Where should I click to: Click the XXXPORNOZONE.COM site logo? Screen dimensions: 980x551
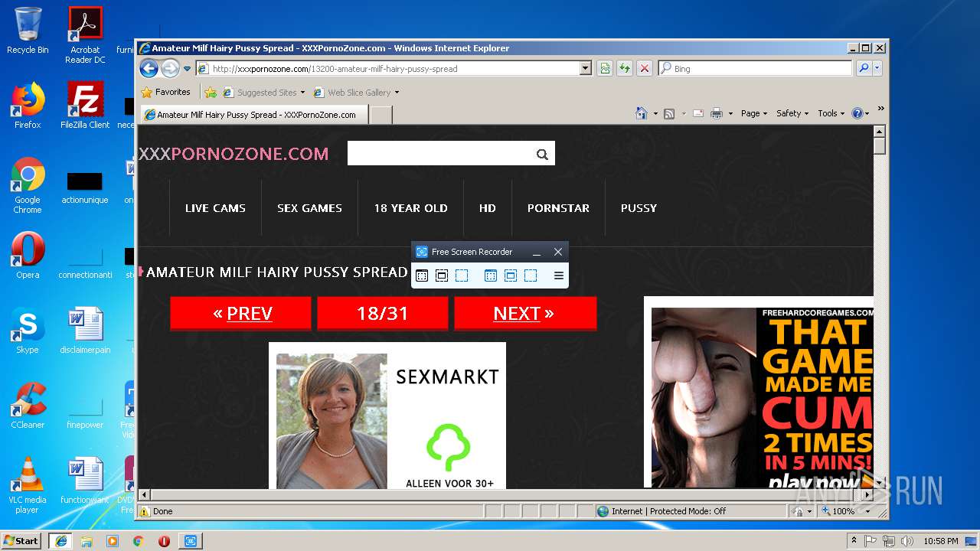[x=234, y=154]
